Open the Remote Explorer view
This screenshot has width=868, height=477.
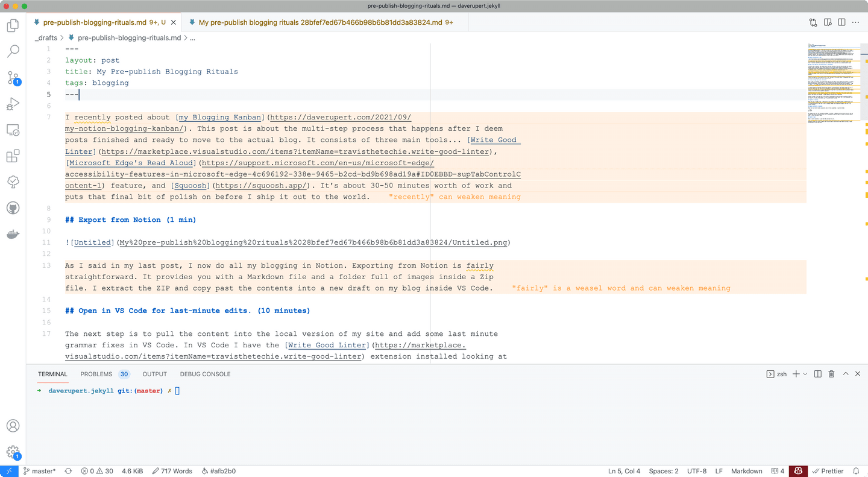13,130
